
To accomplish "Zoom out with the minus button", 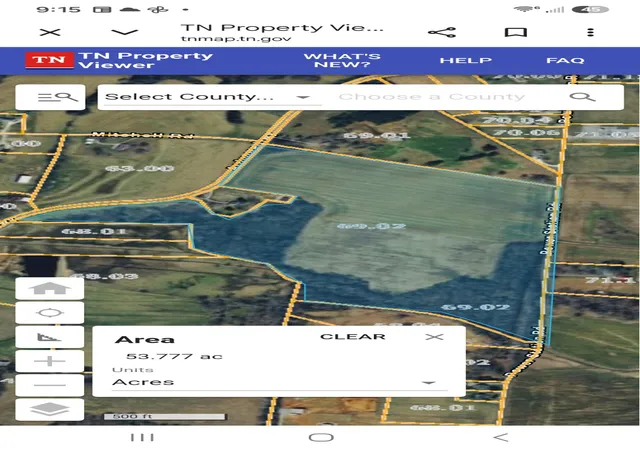I will click(50, 385).
